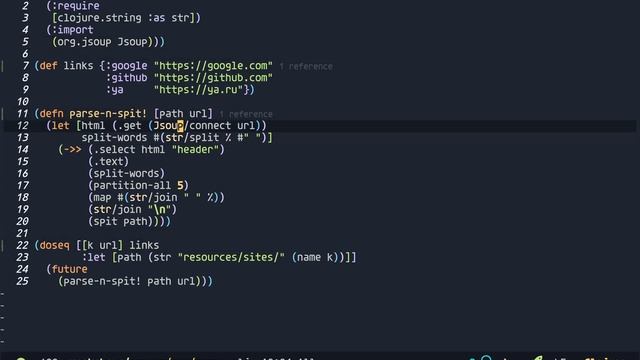Click the (.text) call on line 15
Viewport: 640px width, 360px height.
click(x=108, y=162)
